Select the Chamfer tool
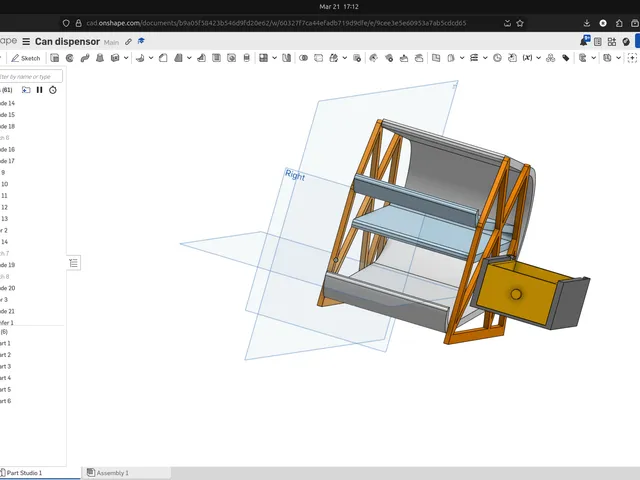The height and width of the screenshot is (480, 640). tap(163, 58)
